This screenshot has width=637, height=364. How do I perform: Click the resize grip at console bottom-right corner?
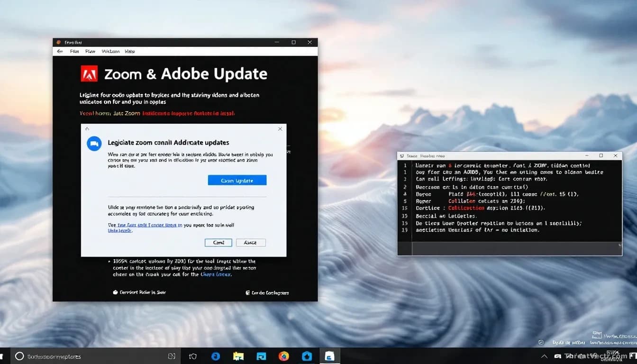click(x=620, y=246)
